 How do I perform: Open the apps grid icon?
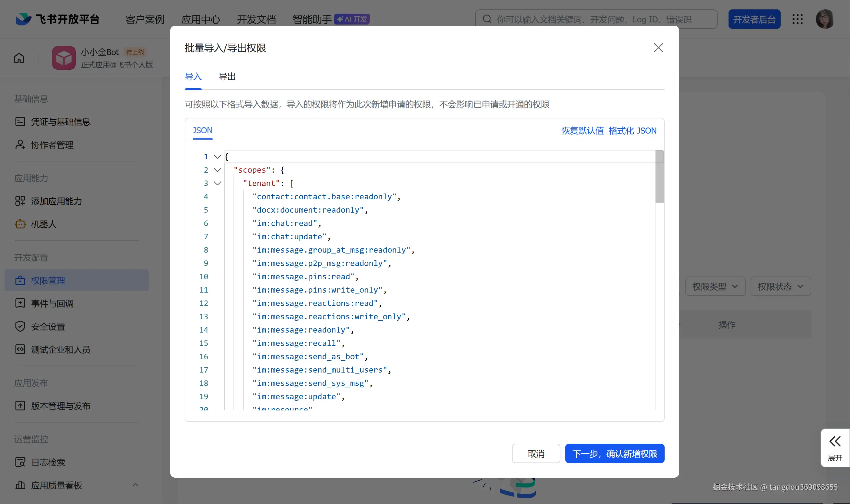click(797, 19)
